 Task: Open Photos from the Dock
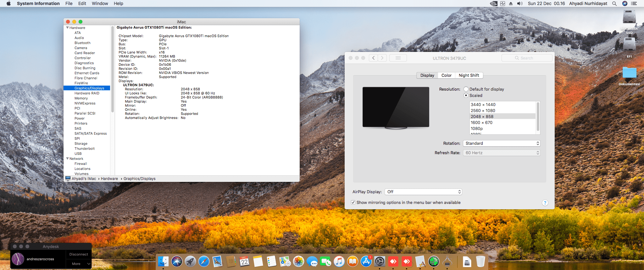pyautogui.click(x=298, y=261)
